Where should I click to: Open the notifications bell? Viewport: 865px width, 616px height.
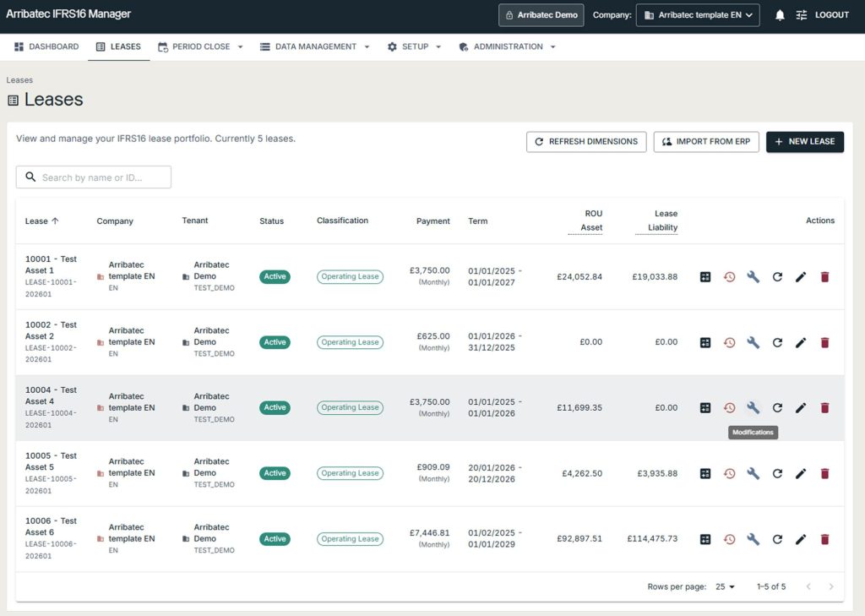pos(780,15)
